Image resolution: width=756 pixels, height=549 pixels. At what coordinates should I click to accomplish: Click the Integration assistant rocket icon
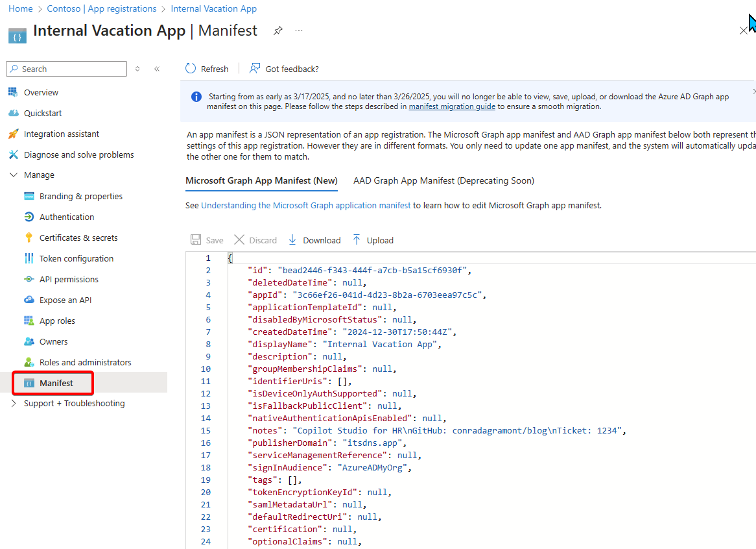[13, 134]
